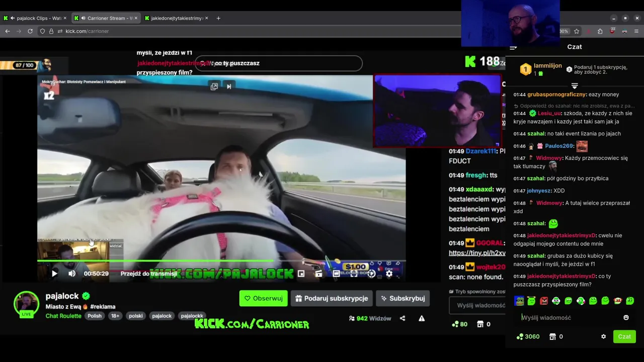Open the chat shop icon
Image resolution: width=644 pixels, height=362 pixels.
pyautogui.click(x=552, y=336)
